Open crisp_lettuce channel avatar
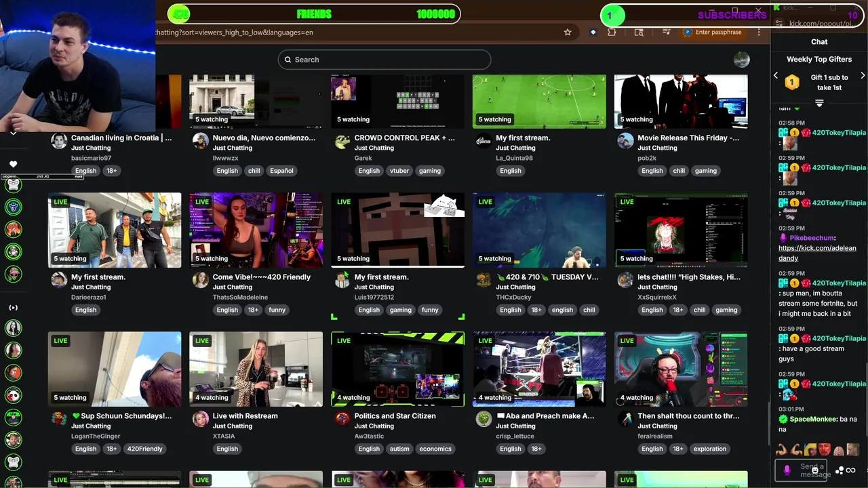Screen dimensions: 868x488 484,419
